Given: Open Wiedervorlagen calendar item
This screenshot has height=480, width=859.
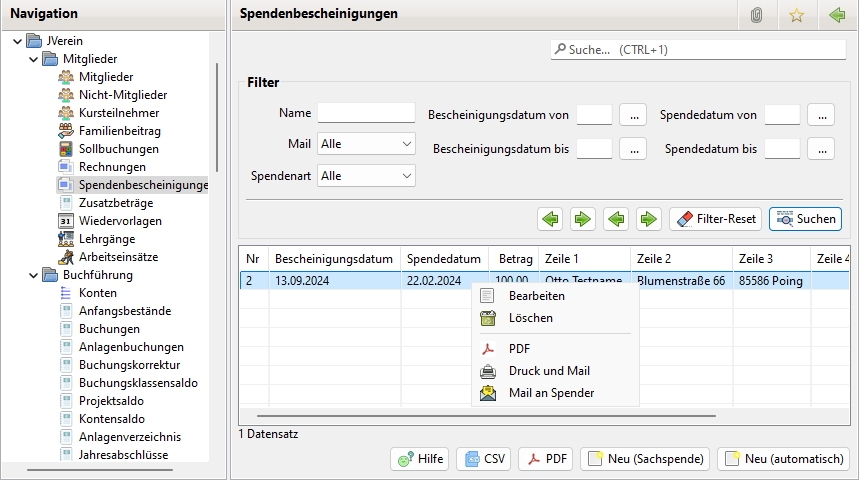Looking at the screenshot, I should point(119,221).
